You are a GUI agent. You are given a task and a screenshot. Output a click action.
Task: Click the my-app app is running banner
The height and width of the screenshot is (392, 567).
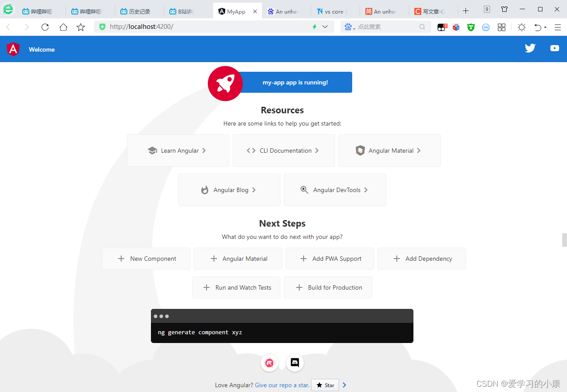295,82
